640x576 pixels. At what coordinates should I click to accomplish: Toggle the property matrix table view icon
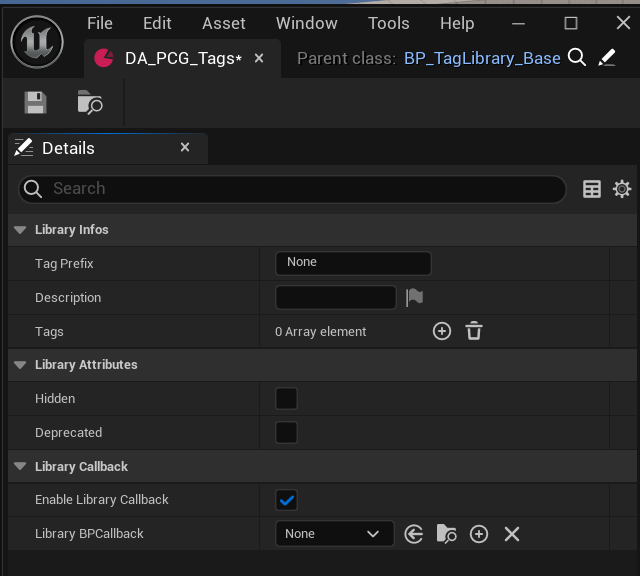pyautogui.click(x=592, y=189)
